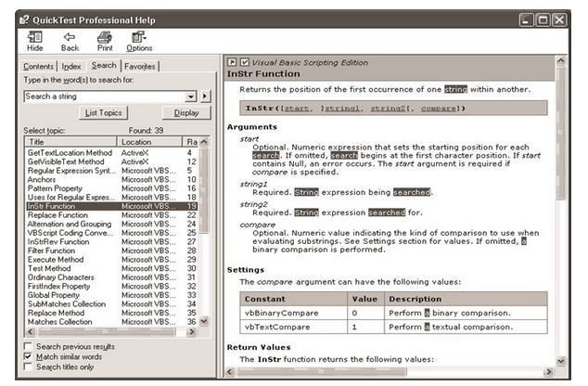
Task: Enable Search previous results
Action: (28, 346)
